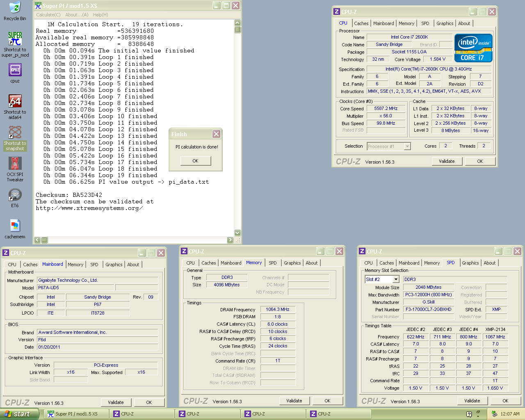
Task: Close the Finish dialog with the X
Action: [216, 134]
